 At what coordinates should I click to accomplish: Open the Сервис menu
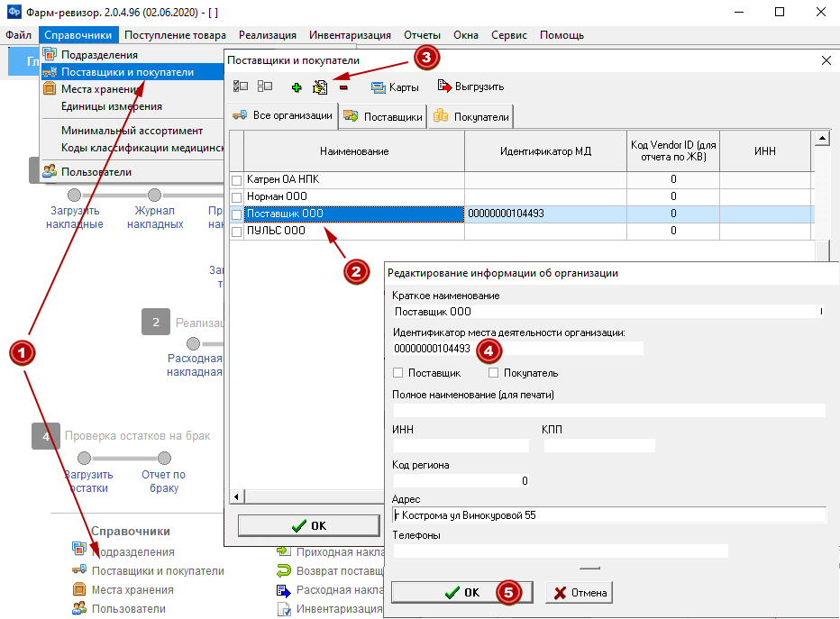(x=509, y=35)
